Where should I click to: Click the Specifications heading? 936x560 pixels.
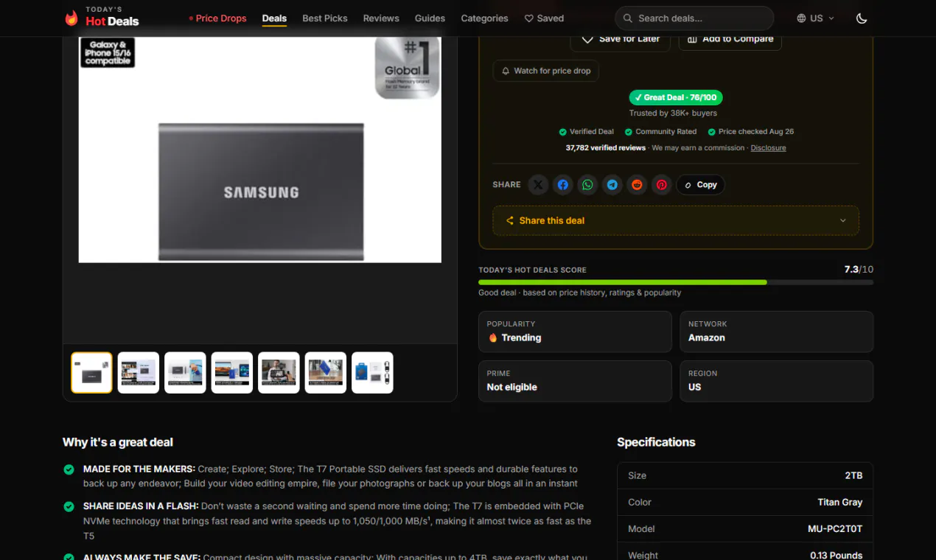tap(656, 442)
